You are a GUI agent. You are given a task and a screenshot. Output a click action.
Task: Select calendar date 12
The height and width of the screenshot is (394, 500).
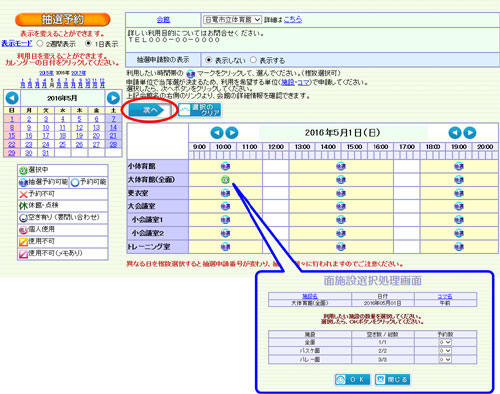[79, 128]
